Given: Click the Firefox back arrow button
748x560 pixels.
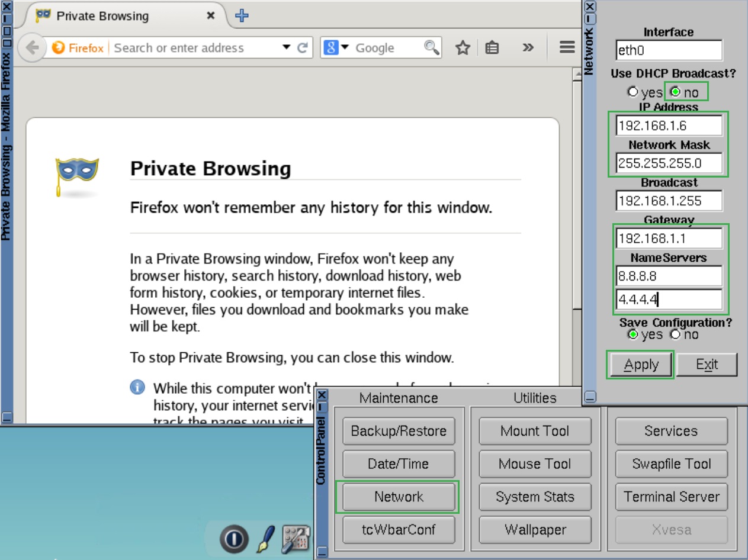Looking at the screenshot, I should tap(32, 48).
